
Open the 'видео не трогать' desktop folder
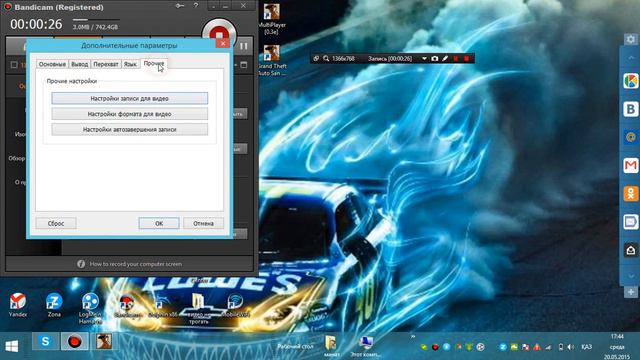(199, 309)
